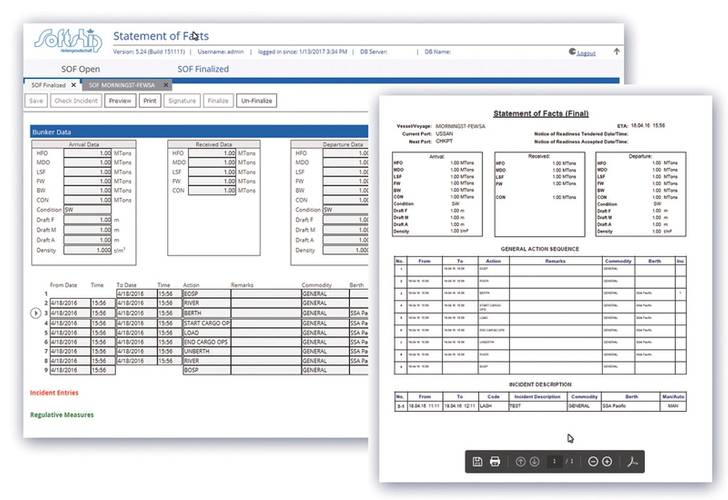728x500 pixels.
Task: Expand the Incident Entries section
Action: (55, 392)
